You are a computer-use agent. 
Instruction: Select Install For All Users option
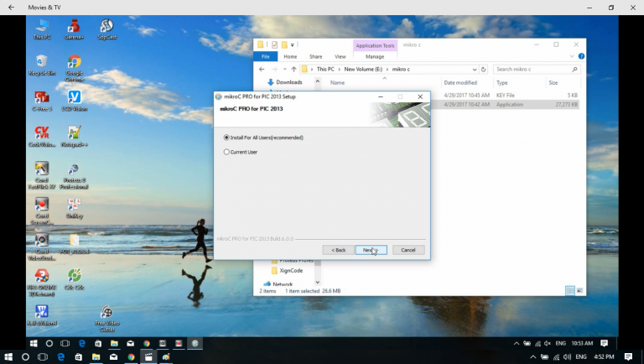263,138
